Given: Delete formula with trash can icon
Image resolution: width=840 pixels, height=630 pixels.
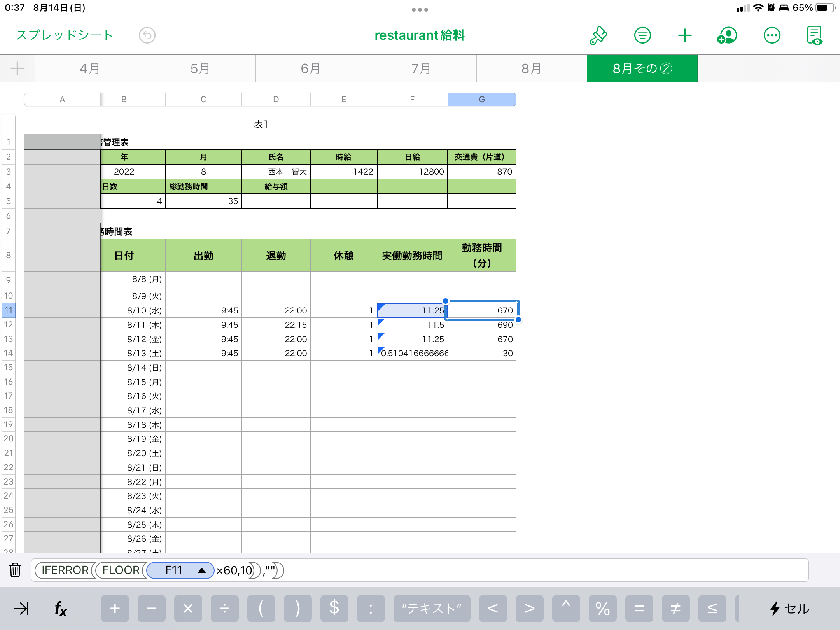Looking at the screenshot, I should tap(15, 570).
